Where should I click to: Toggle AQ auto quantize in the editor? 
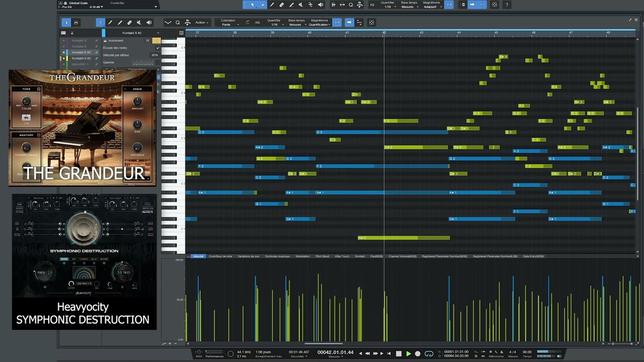pyautogui.click(x=257, y=22)
